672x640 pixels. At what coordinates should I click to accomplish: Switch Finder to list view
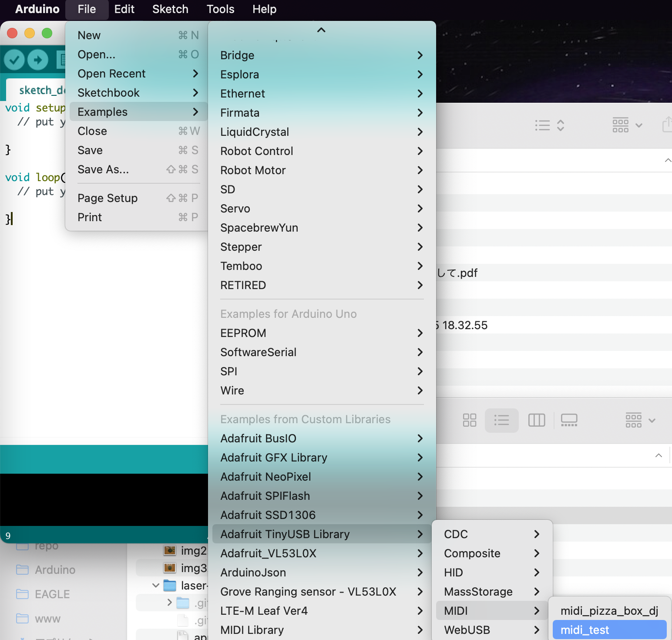pos(501,420)
